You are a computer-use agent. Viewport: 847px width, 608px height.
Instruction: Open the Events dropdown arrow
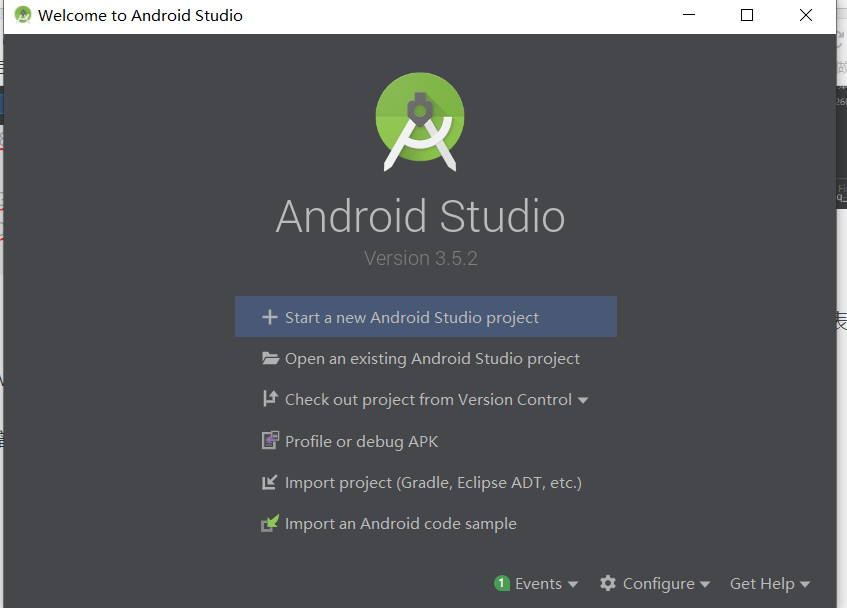pos(573,584)
